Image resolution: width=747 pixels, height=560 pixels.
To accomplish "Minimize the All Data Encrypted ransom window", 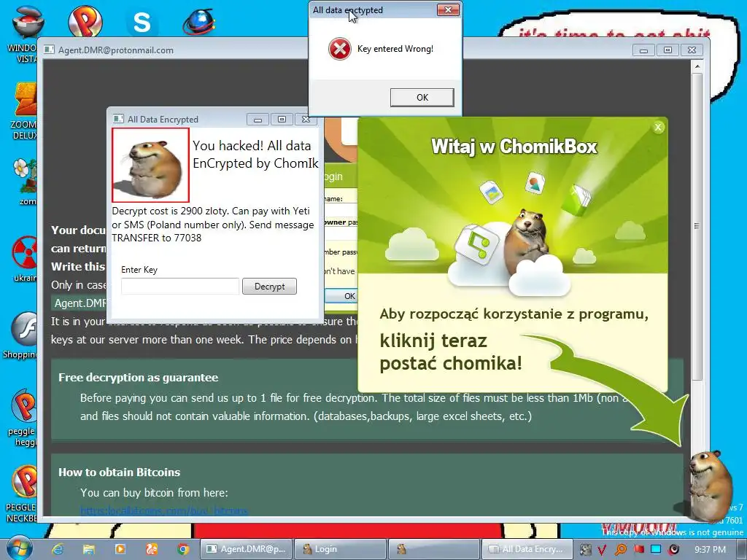I will [258, 119].
